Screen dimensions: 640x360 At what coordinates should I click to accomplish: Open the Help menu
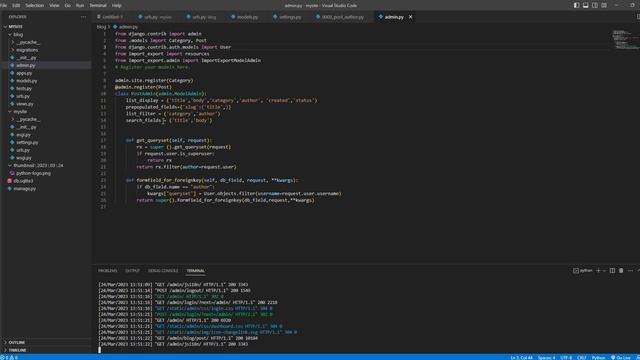[116, 5]
